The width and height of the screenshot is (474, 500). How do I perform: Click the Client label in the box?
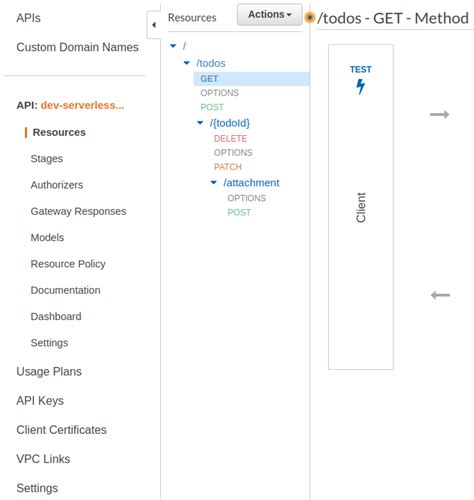[361, 207]
